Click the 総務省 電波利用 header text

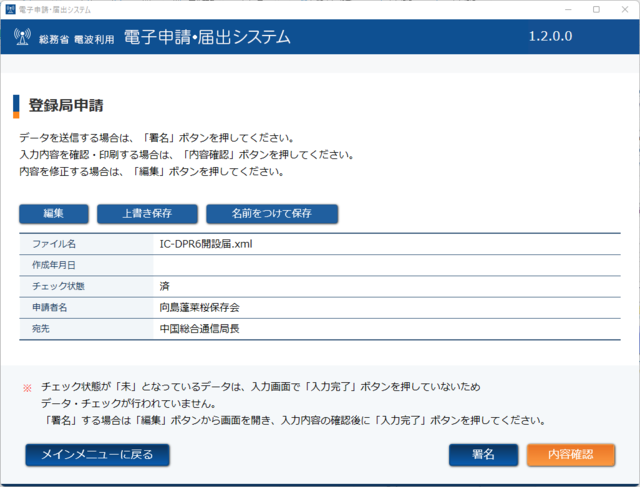pyautogui.click(x=77, y=40)
